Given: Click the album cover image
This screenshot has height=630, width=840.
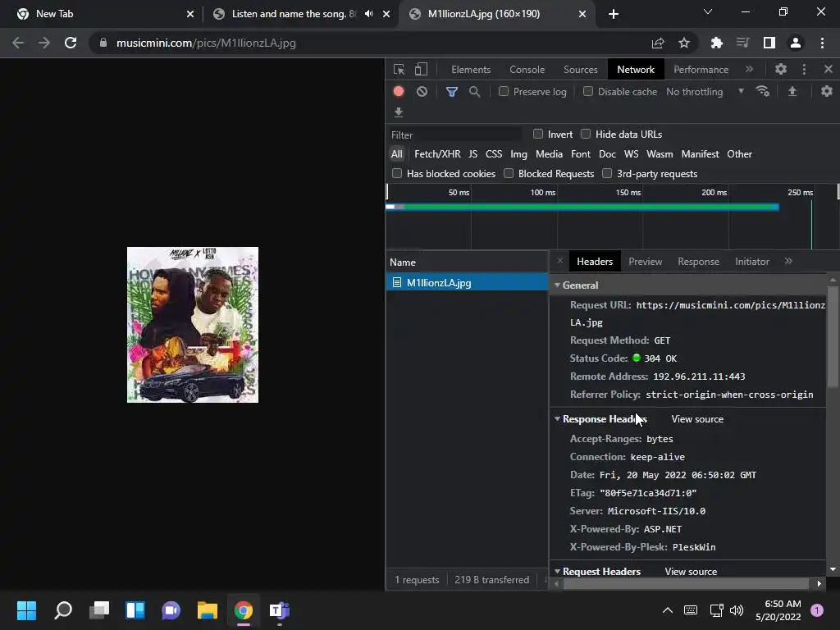Looking at the screenshot, I should coord(192,325).
